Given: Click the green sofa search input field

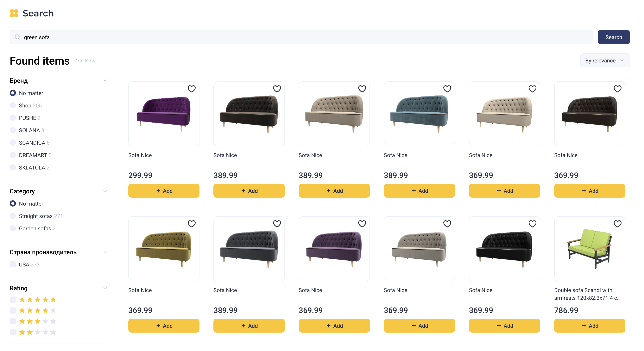Looking at the screenshot, I should coord(300,37).
